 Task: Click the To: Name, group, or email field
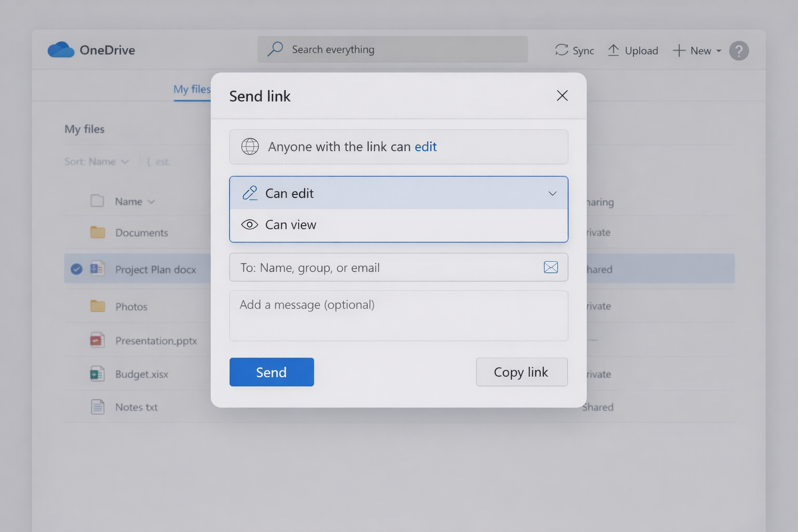coord(384,268)
